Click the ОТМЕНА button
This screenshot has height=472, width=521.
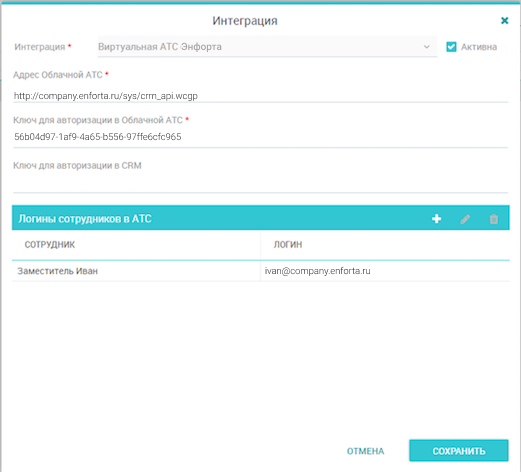365,451
